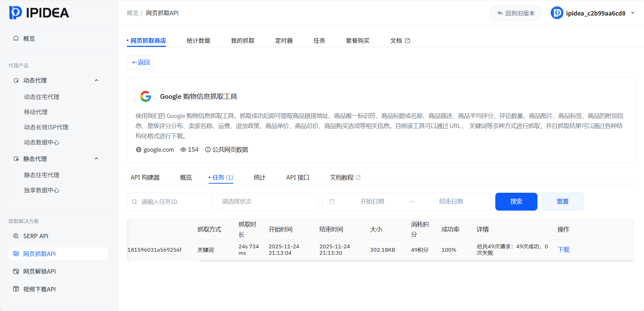Click 回到旧版本 button

click(x=516, y=13)
